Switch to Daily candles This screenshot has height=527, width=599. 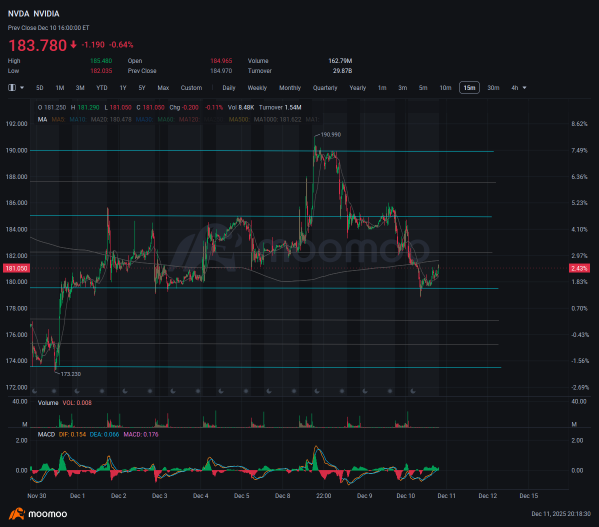click(229, 88)
